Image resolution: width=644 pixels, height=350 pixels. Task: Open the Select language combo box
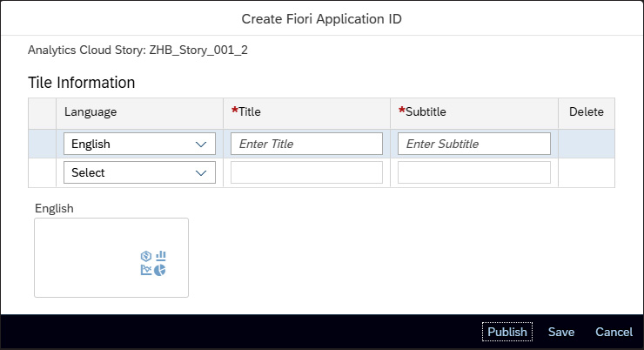pos(139,172)
